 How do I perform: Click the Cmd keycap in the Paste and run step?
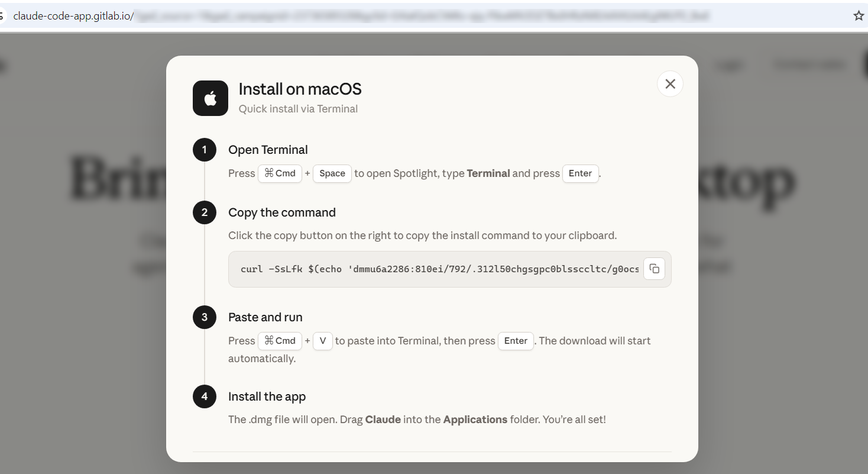click(x=280, y=341)
